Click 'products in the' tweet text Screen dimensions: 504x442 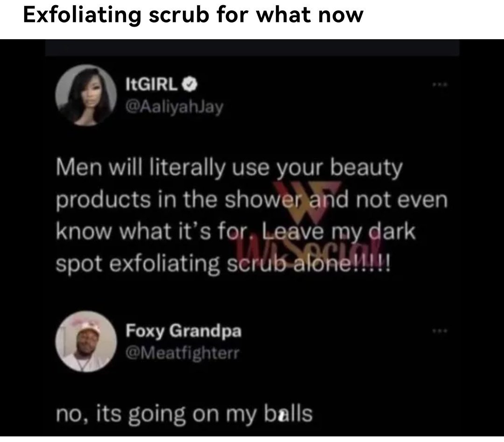pos(137,200)
